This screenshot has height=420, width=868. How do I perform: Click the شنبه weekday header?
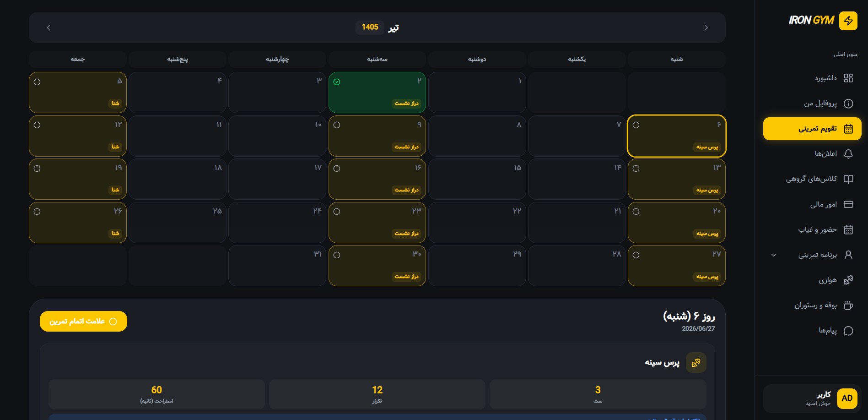[677, 60]
